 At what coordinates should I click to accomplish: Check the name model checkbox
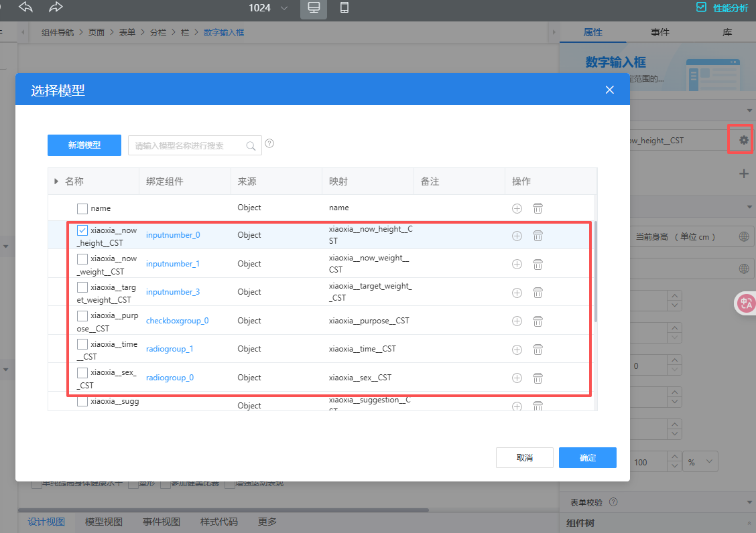point(82,208)
